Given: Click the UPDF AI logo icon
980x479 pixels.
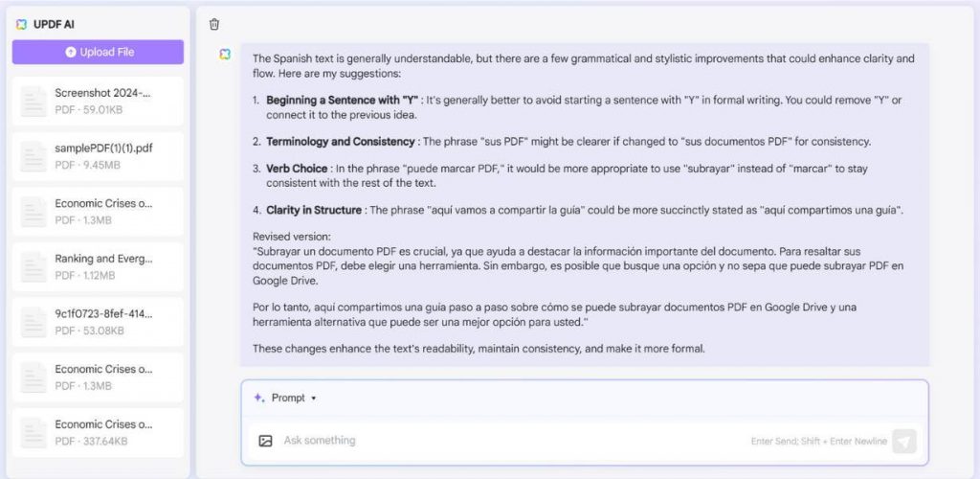Looking at the screenshot, I should pyautogui.click(x=21, y=24).
